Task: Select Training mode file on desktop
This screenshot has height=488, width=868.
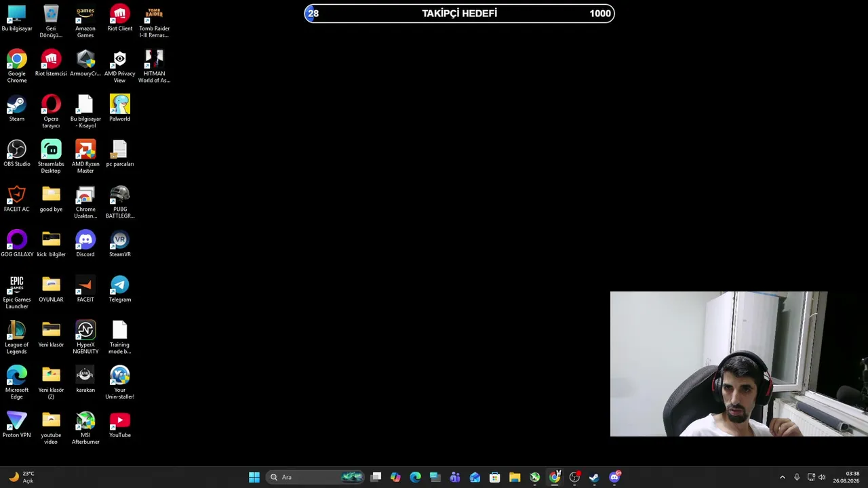Action: [x=120, y=338]
